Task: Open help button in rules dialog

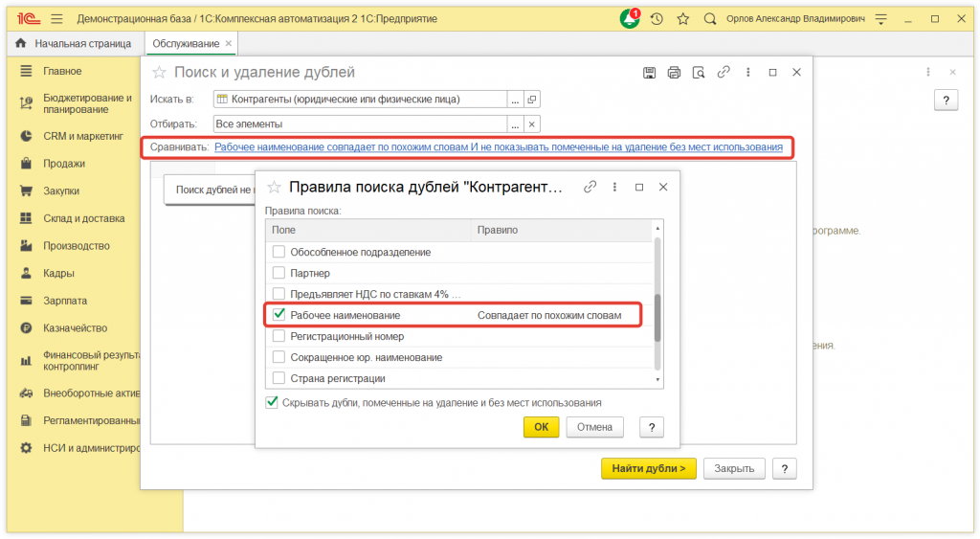Action: click(651, 427)
